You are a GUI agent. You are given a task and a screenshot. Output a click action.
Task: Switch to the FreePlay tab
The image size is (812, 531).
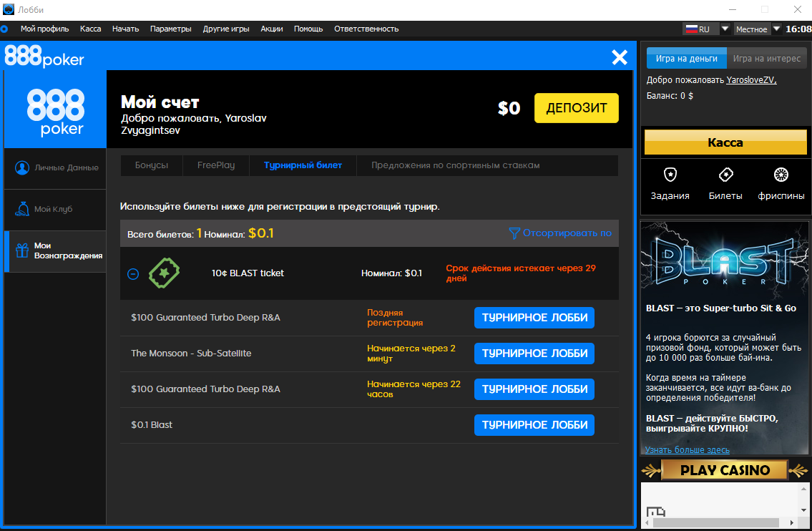(216, 165)
